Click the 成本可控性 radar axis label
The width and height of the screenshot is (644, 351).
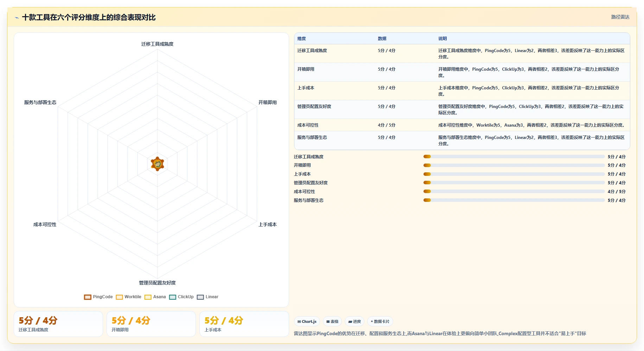[x=45, y=224]
